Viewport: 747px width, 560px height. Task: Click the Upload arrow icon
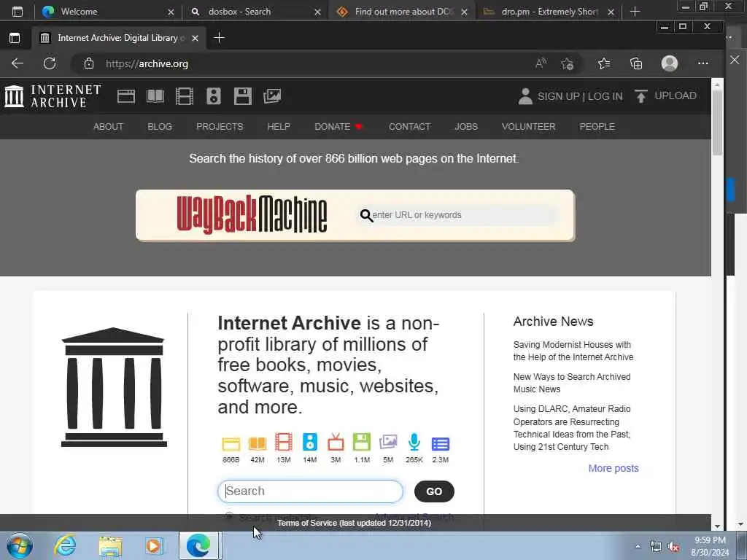[640, 96]
